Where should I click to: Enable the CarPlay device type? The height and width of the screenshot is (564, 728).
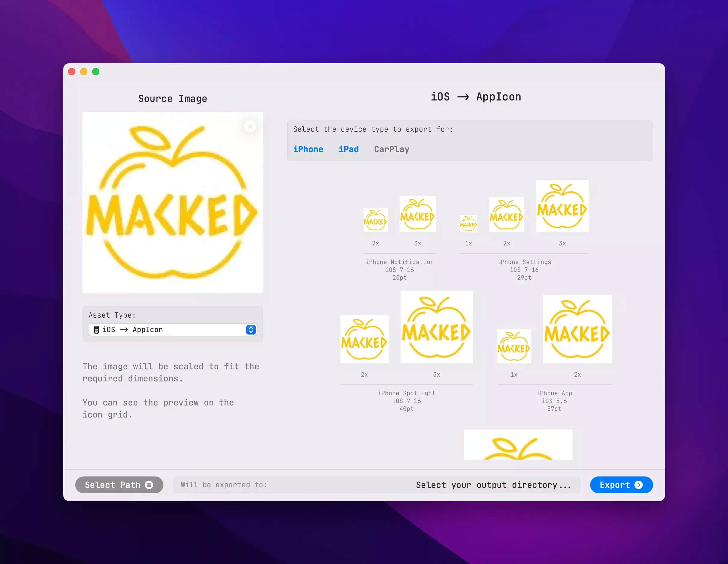pyautogui.click(x=391, y=149)
